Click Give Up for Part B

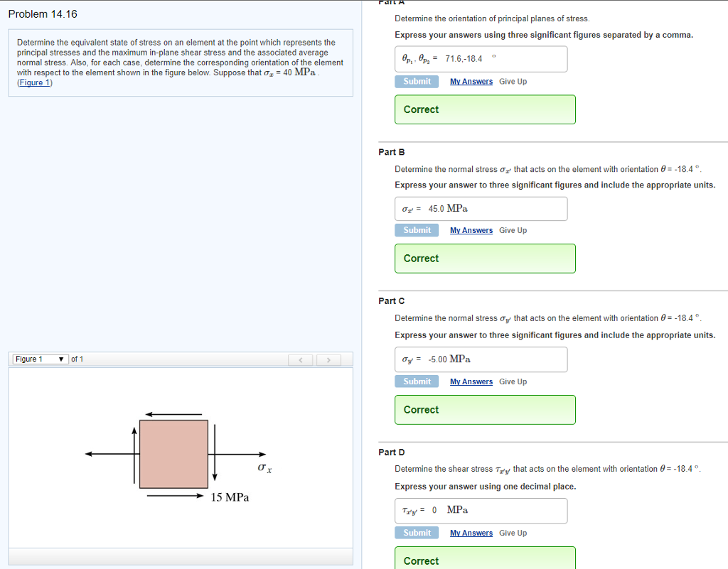point(513,230)
